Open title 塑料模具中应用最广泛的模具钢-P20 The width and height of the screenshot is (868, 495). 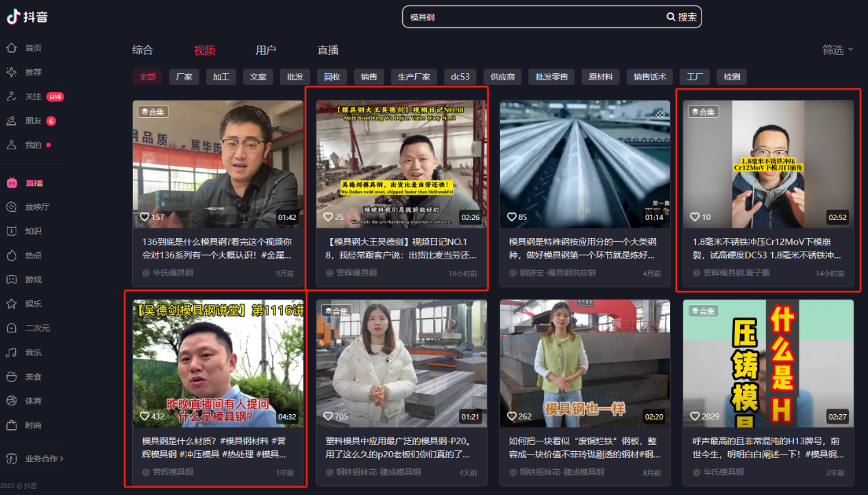(x=398, y=448)
